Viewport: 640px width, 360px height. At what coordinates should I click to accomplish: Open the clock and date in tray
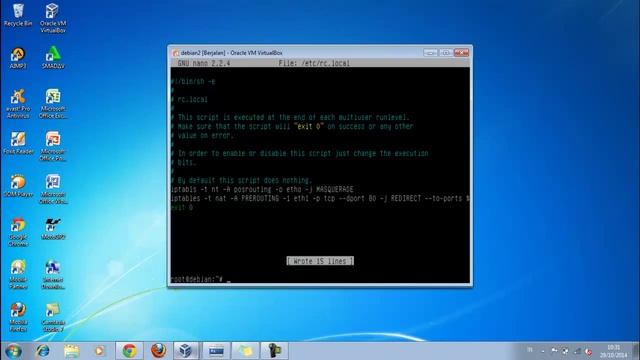[x=613, y=351]
